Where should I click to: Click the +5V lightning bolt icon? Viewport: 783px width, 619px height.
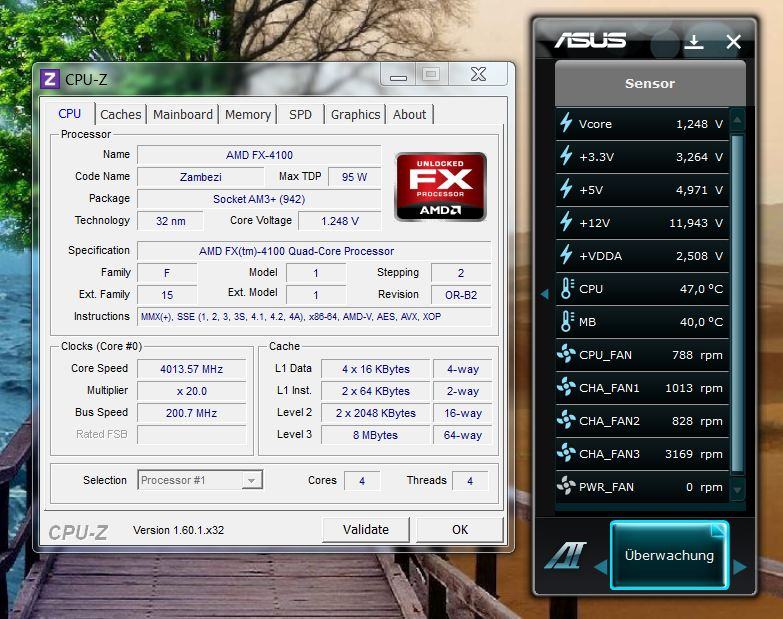(566, 189)
